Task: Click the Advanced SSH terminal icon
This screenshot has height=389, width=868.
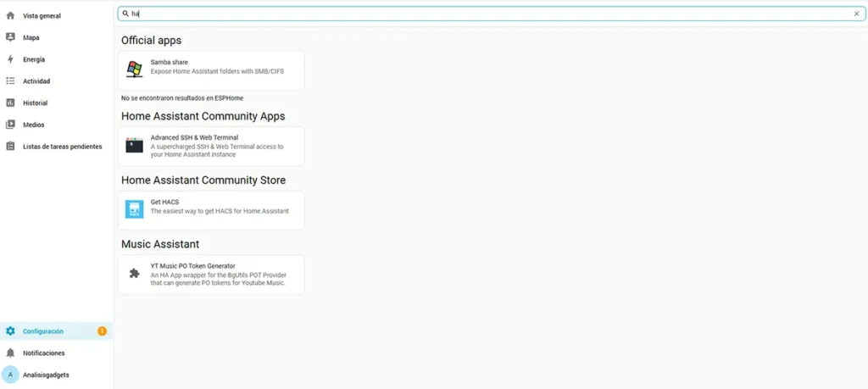Action: coord(134,146)
